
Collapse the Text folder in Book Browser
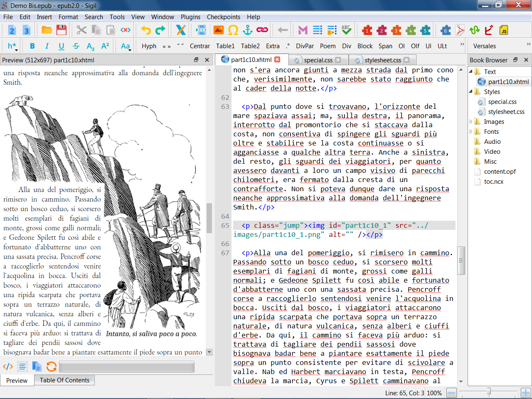tap(471, 71)
